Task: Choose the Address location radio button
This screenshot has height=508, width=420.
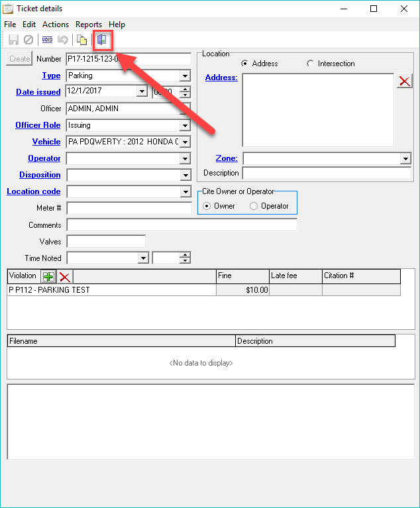Action: 245,64
